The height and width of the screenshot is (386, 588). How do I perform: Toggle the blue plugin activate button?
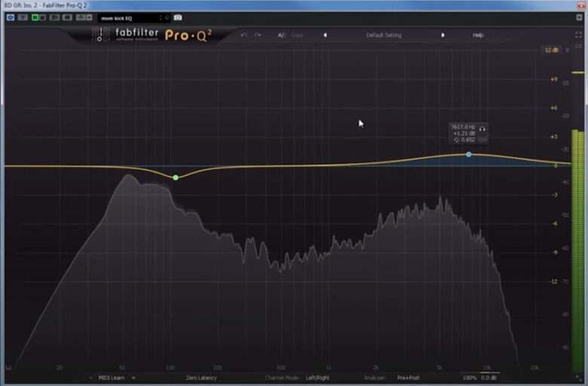(x=10, y=17)
